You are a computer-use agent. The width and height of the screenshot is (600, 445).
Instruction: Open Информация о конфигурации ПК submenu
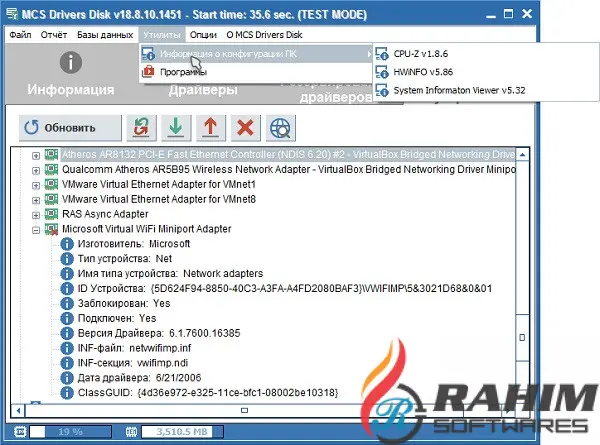click(x=256, y=54)
